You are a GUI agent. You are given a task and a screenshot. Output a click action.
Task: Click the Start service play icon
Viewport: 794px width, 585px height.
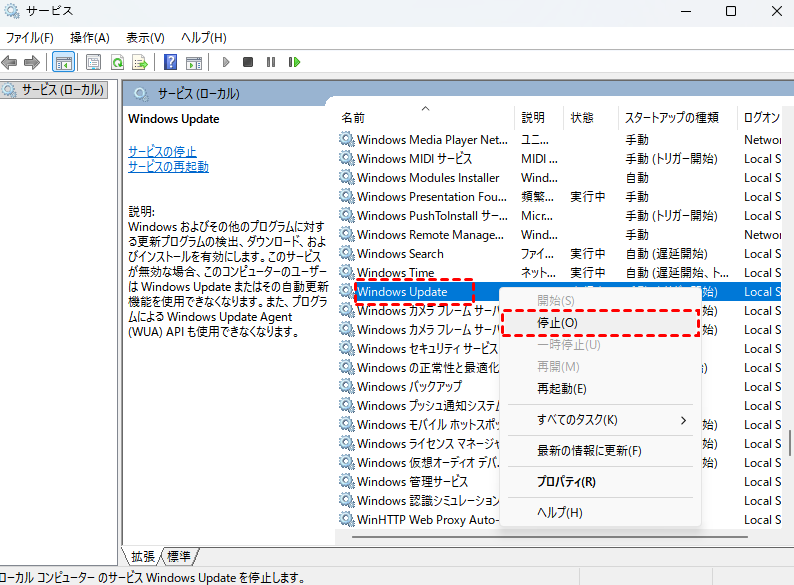pyautogui.click(x=226, y=62)
